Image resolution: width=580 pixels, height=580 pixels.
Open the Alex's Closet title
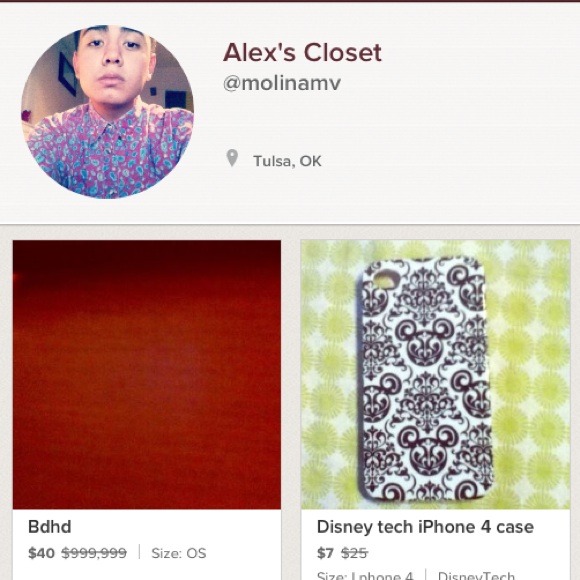pos(302,53)
